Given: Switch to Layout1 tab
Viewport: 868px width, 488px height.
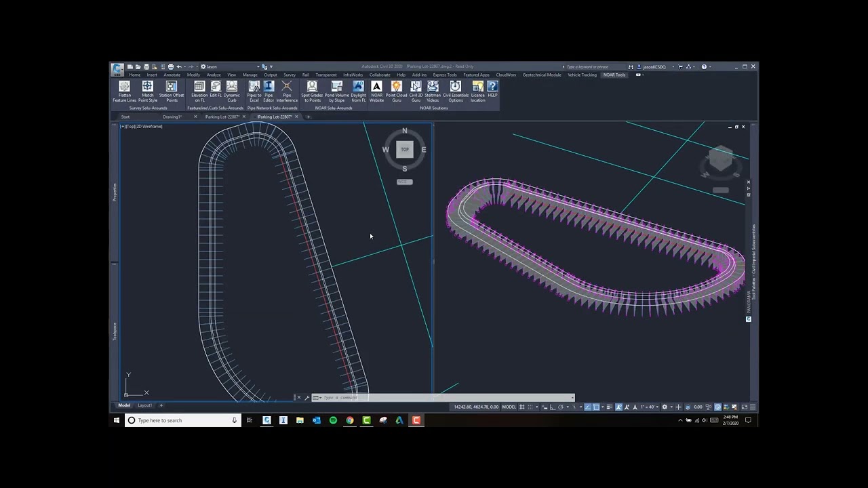Looking at the screenshot, I should [144, 405].
